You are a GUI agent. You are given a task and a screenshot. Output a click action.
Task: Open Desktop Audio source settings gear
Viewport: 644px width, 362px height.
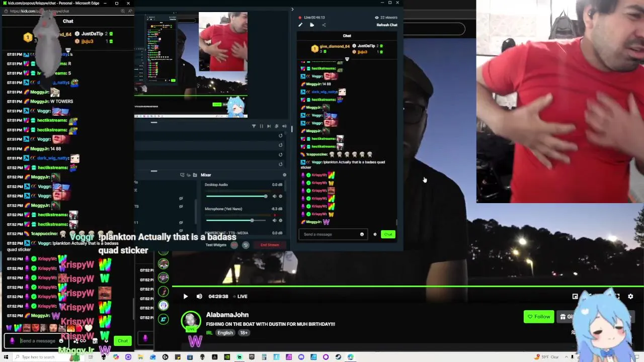click(x=281, y=196)
